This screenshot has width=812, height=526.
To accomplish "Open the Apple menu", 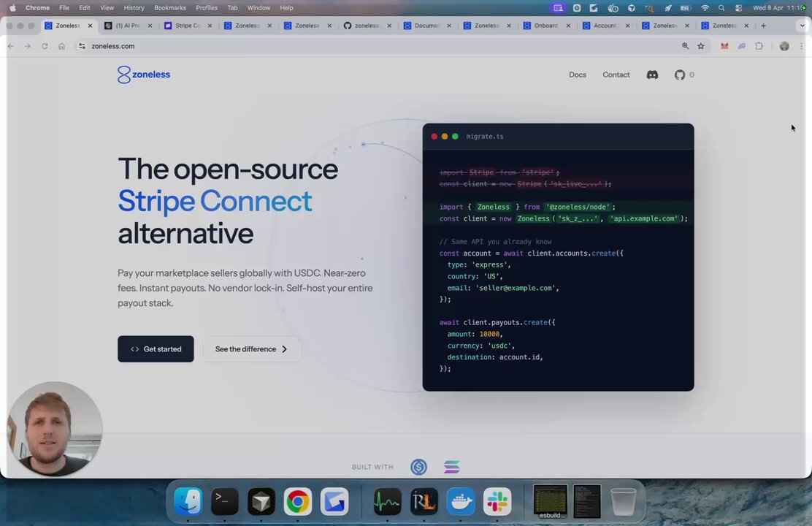I will (x=12, y=8).
